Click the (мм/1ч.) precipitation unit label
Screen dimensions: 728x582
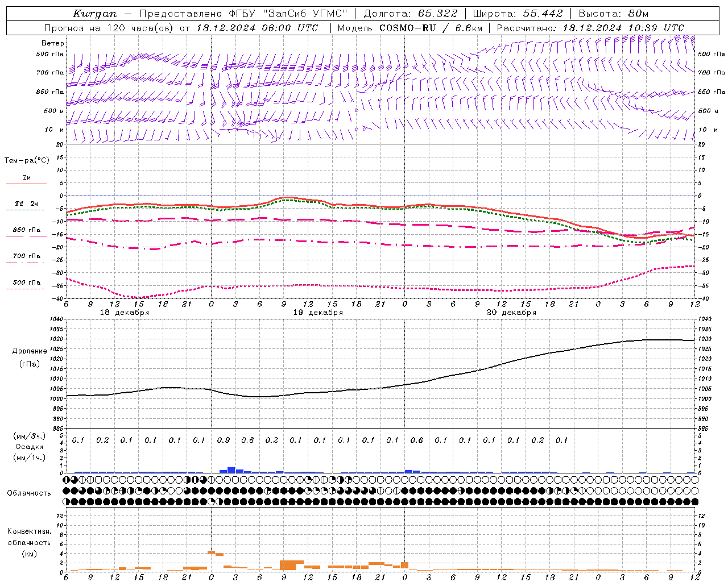pyautogui.click(x=30, y=458)
